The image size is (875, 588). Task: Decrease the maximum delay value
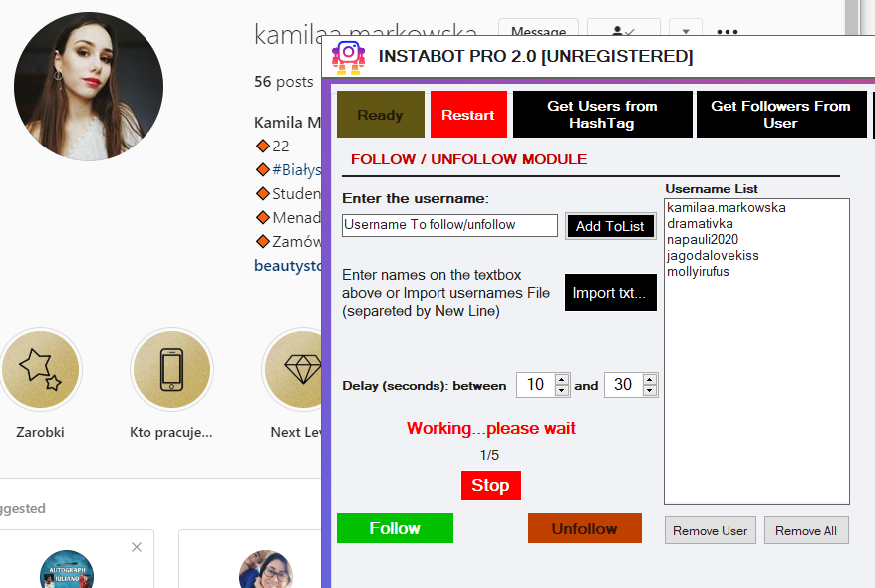click(650, 390)
